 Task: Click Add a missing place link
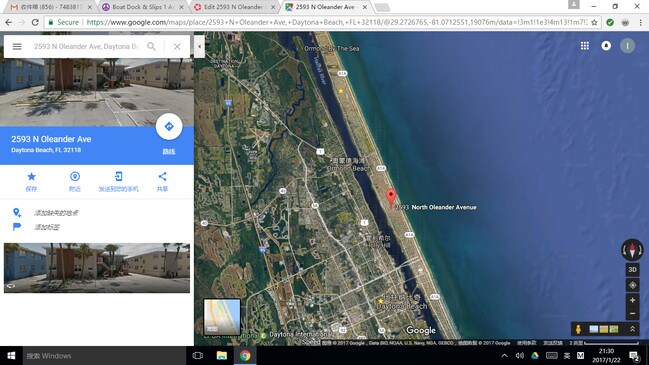tap(56, 213)
